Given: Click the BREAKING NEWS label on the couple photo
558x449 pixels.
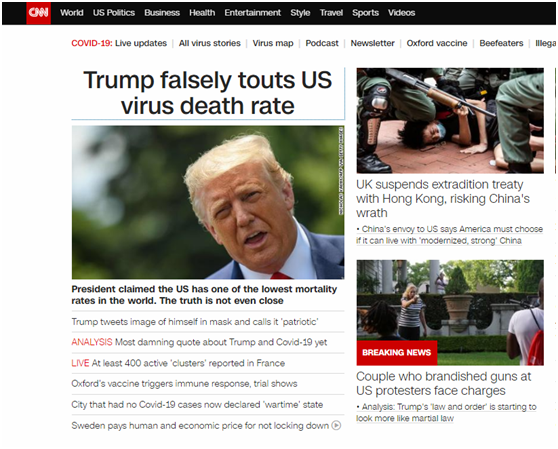Looking at the screenshot, I should tap(397, 353).
